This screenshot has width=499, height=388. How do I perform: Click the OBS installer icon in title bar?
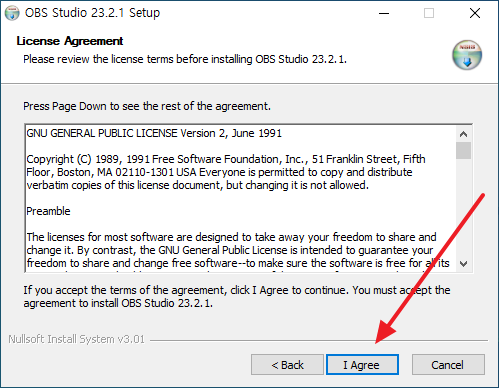point(12,13)
